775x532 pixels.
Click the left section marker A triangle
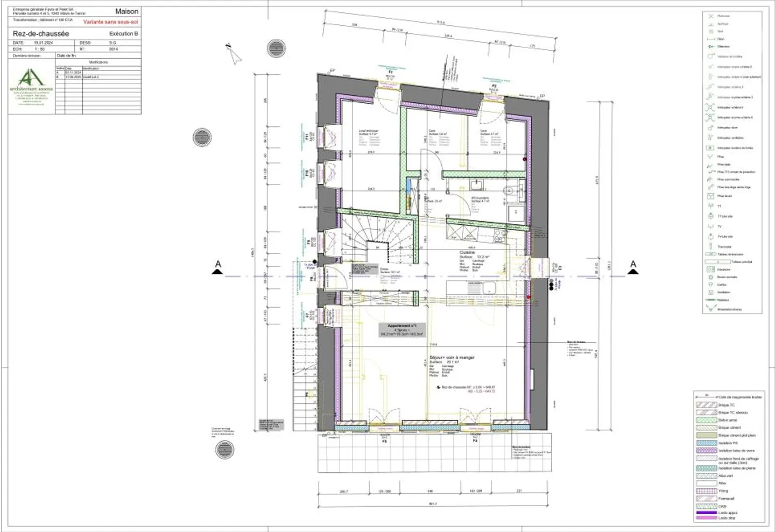(217, 272)
